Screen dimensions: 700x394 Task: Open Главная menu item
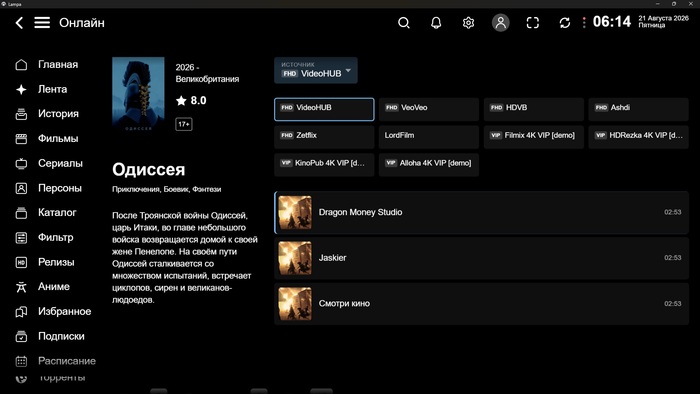[58, 65]
